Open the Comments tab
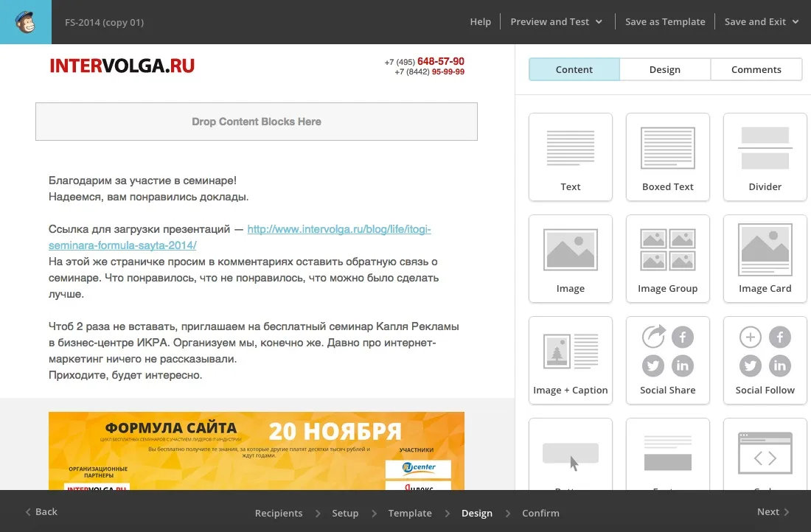 click(x=756, y=69)
